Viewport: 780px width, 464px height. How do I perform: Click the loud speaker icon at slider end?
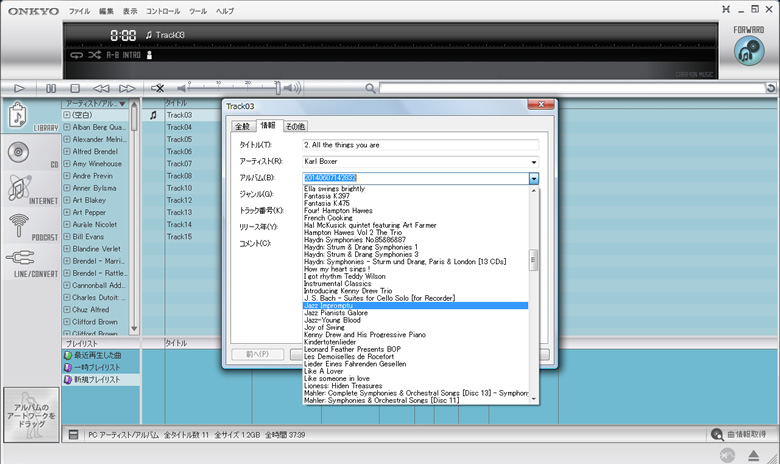[x=292, y=89]
